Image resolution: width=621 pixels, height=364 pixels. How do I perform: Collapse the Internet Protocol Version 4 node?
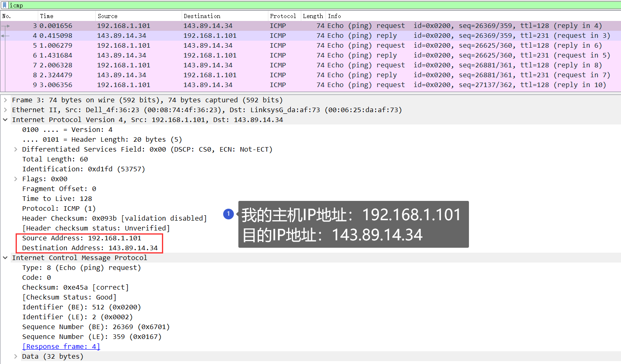coord(5,120)
